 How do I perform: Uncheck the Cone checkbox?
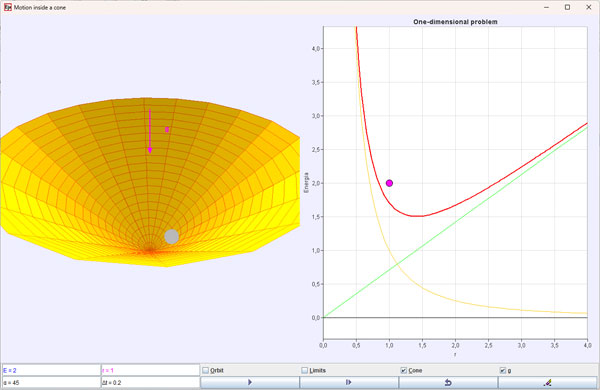point(403,370)
